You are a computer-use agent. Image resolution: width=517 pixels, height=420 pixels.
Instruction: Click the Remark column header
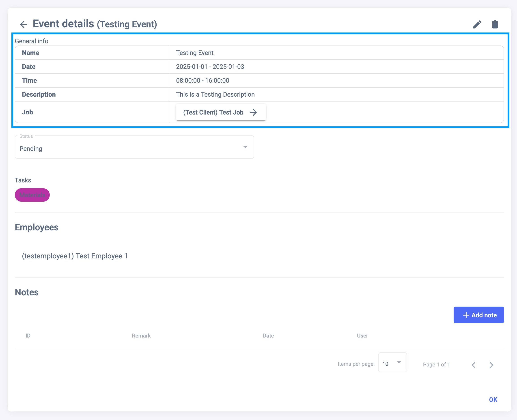point(141,336)
